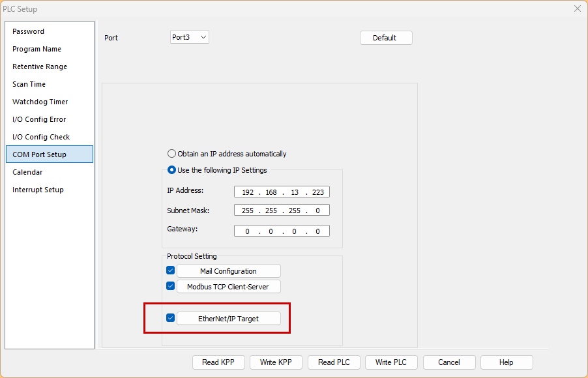Viewport: 588px width, 378px height.
Task: Click the Read KPP button
Action: point(218,362)
